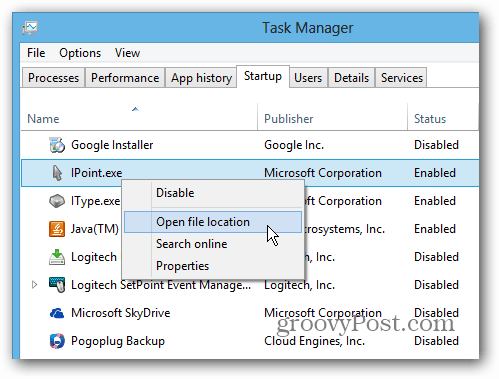
Task: Click the Microsoft SkyDrive cloud icon
Action: [57, 313]
